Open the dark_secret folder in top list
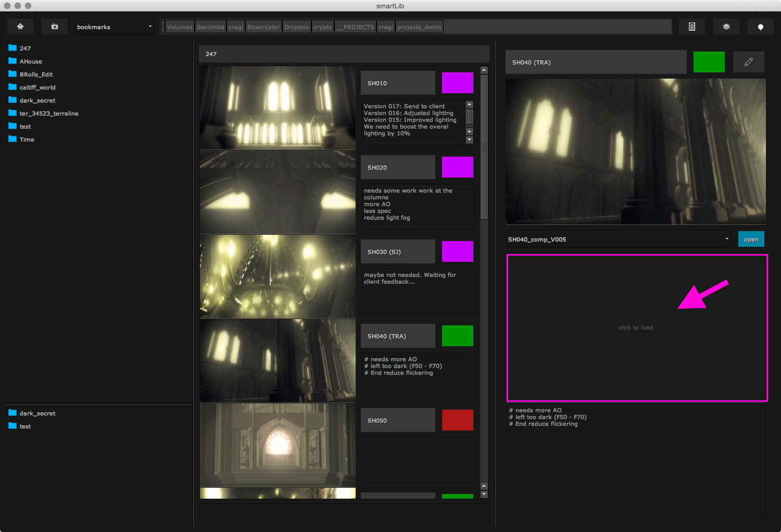 point(37,100)
